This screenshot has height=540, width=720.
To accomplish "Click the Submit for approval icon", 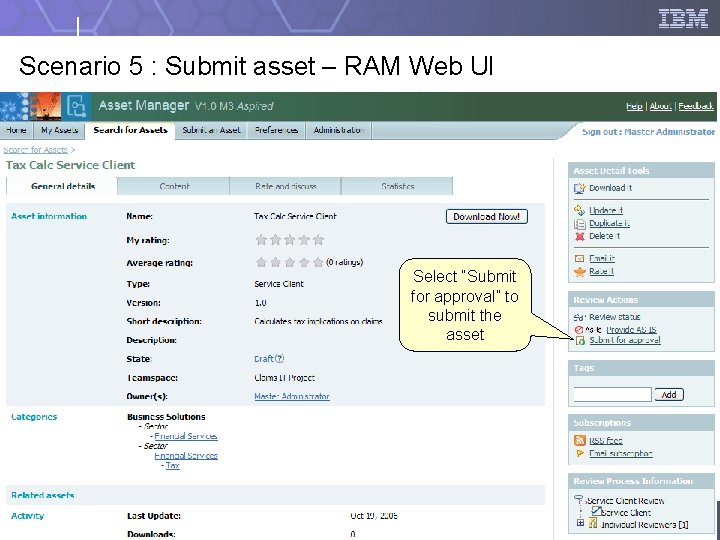I will pyautogui.click(x=580, y=341).
